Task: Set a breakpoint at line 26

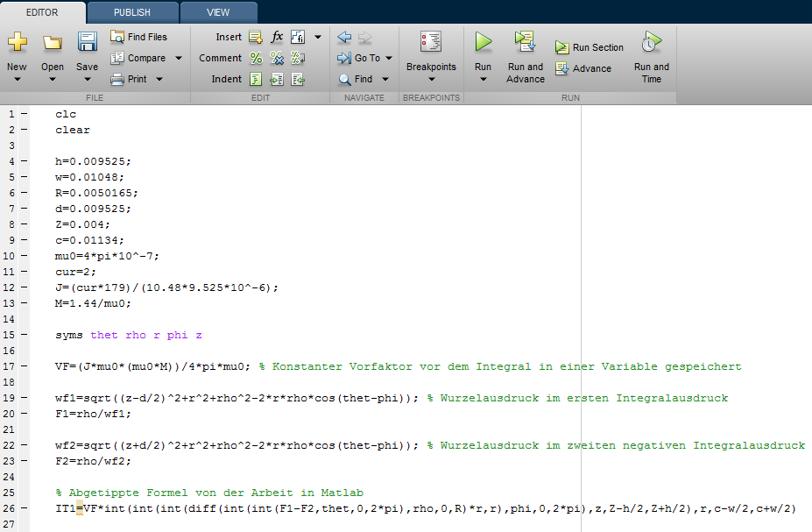Action: [x=23, y=508]
